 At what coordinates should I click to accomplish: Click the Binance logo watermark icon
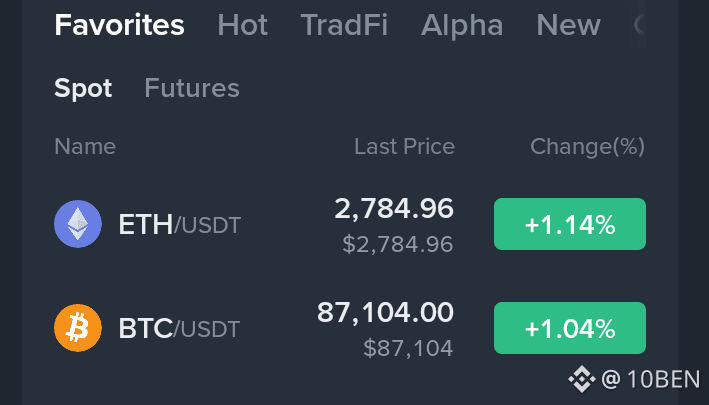[581, 379]
